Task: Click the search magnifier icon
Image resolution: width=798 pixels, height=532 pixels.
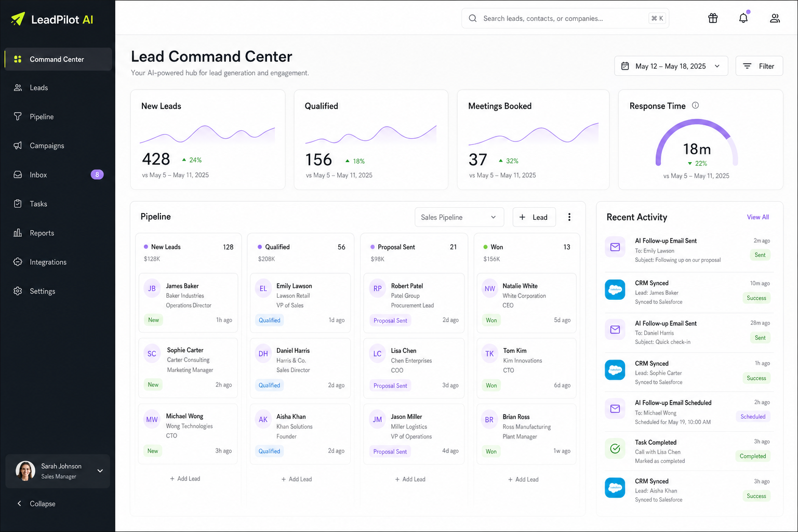Action: click(473, 18)
